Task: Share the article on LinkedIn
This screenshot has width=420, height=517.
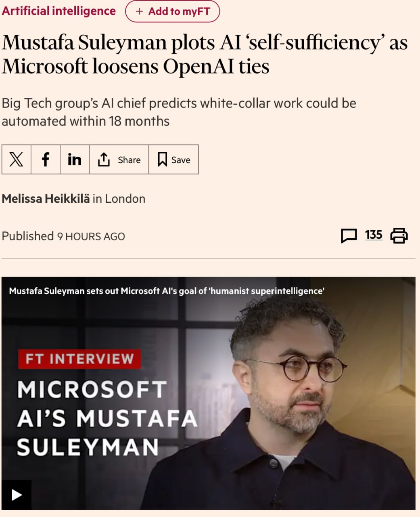Action: [75, 160]
